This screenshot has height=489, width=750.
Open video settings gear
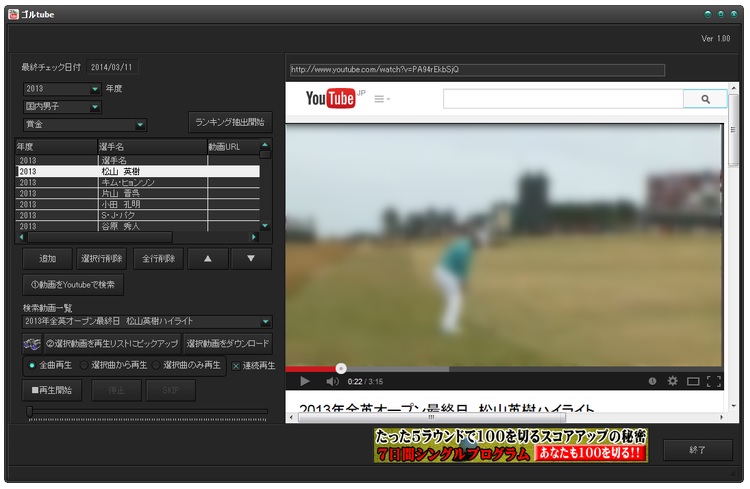click(x=673, y=381)
